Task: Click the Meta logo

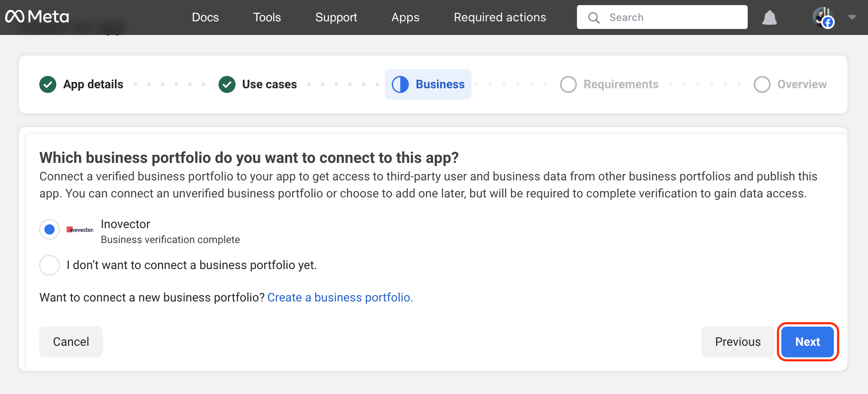Action: pyautogui.click(x=37, y=17)
